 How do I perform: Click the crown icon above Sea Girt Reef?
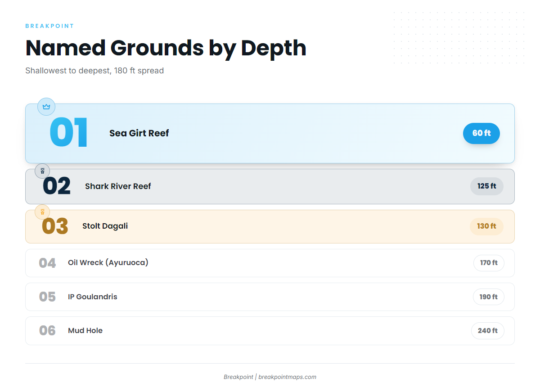(46, 107)
